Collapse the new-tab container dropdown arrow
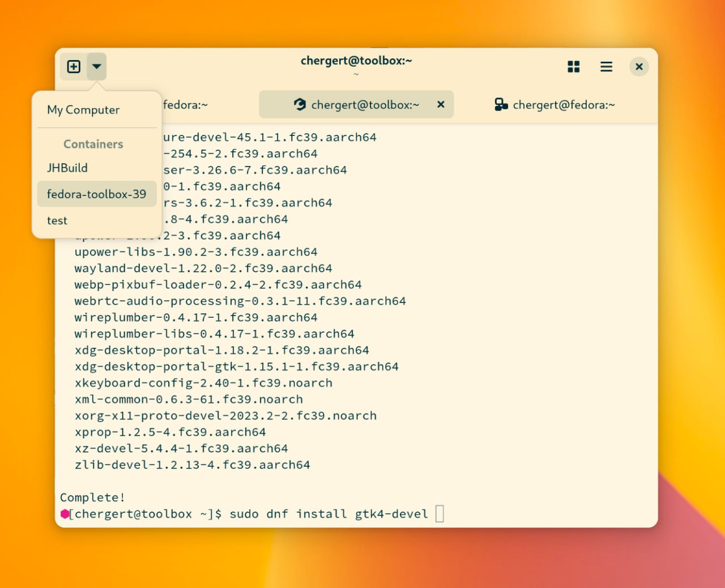 click(x=97, y=67)
